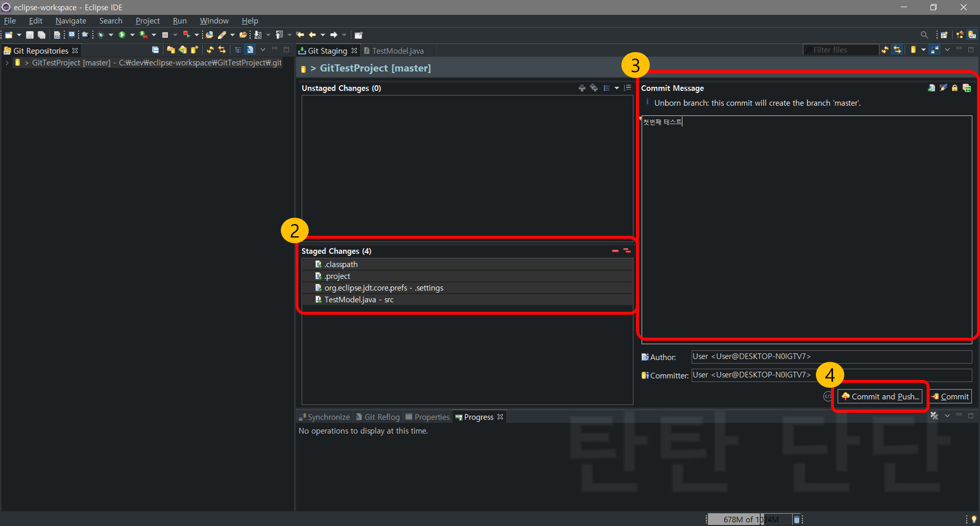Toggle presentation list icon in Unstaged Changes
This screenshot has height=526, width=980.
coord(607,88)
